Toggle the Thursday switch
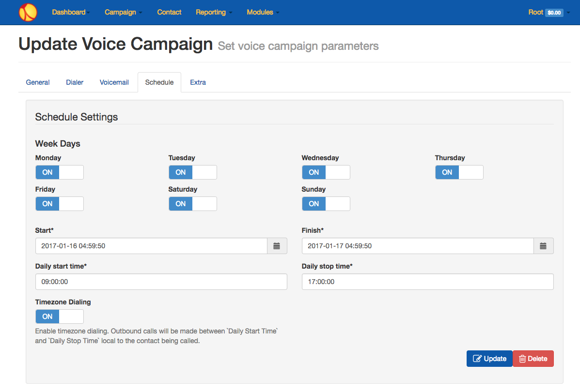Viewport: 580px width, 392px height. [x=459, y=172]
